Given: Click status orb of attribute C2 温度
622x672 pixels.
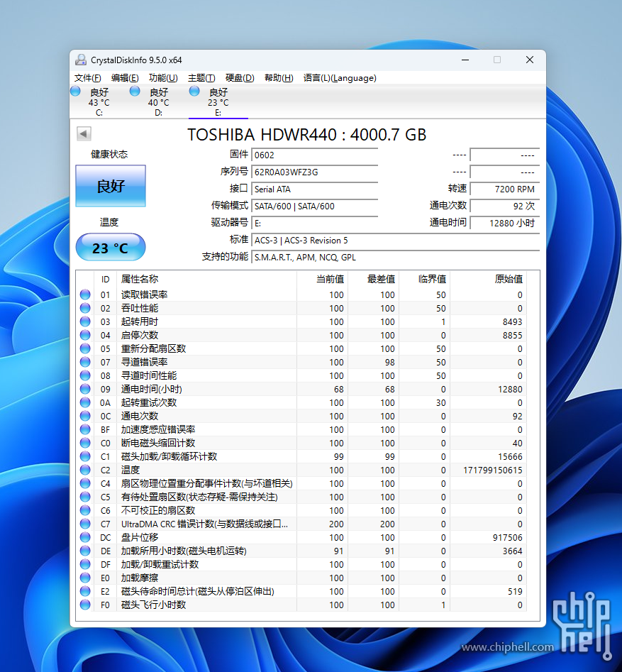Looking at the screenshot, I should [85, 470].
